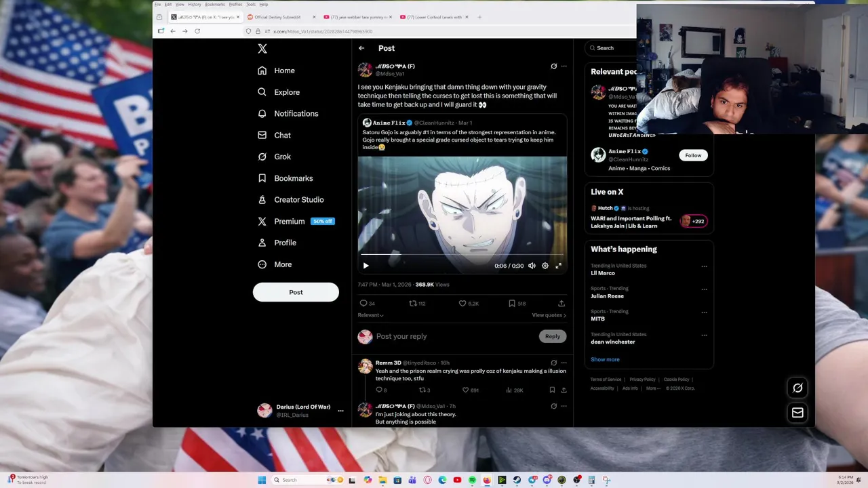Image resolution: width=868 pixels, height=488 pixels.
Task: Open View quotes link
Action: (x=549, y=315)
